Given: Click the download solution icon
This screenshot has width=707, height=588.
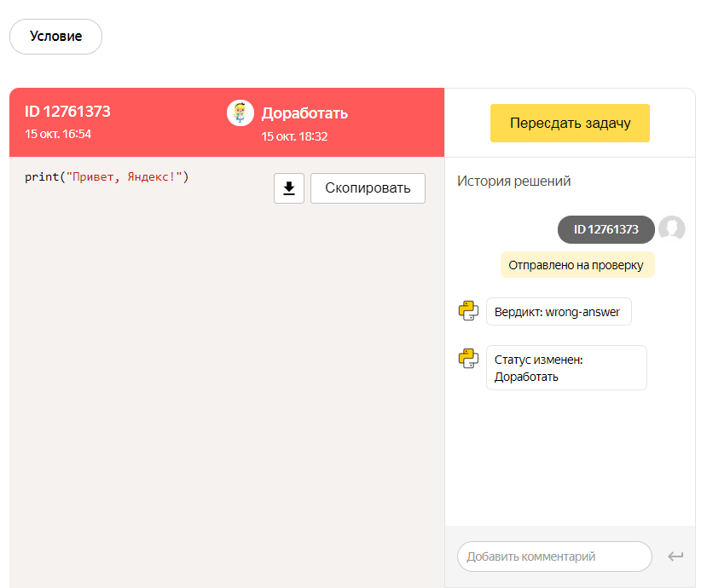Looking at the screenshot, I should coord(289,188).
